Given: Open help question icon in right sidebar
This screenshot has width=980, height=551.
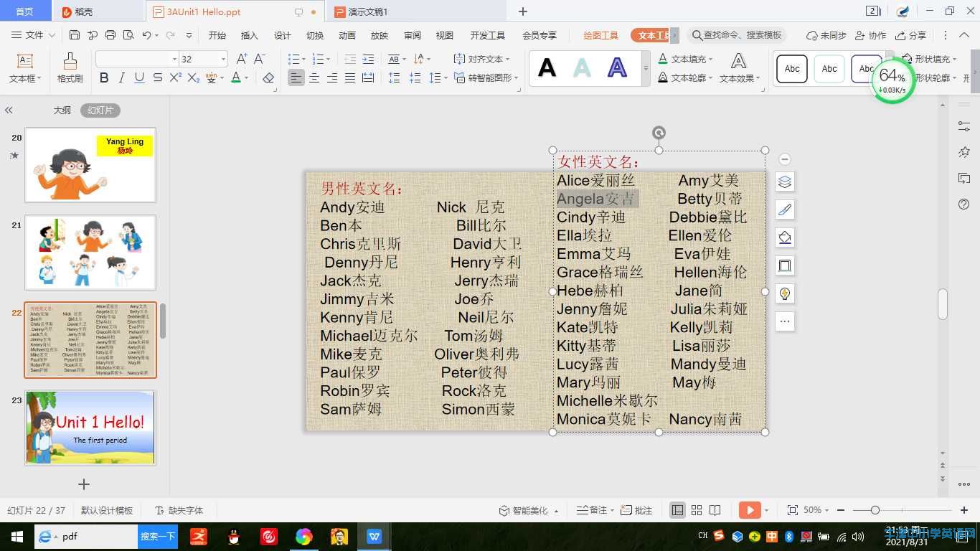Looking at the screenshot, I should coord(964,204).
